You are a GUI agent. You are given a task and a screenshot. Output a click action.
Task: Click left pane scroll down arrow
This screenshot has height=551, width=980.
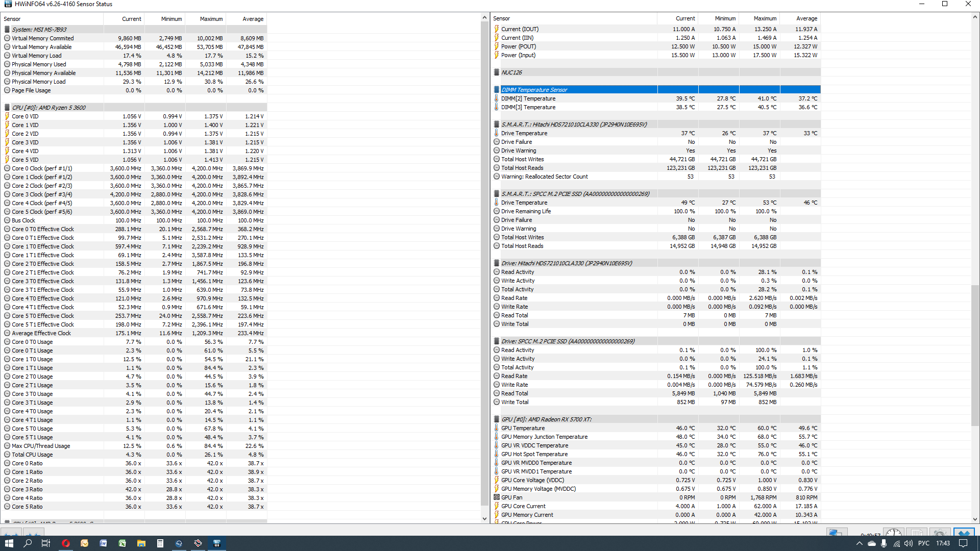484,519
